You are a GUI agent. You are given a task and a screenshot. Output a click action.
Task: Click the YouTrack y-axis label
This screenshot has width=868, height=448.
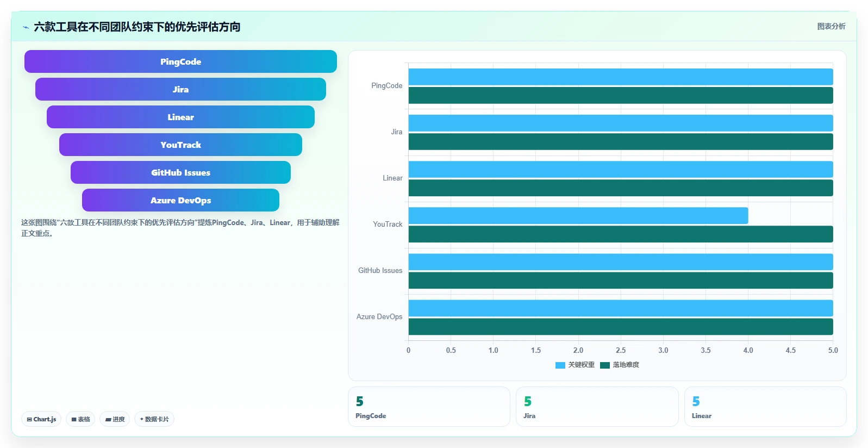pos(388,225)
